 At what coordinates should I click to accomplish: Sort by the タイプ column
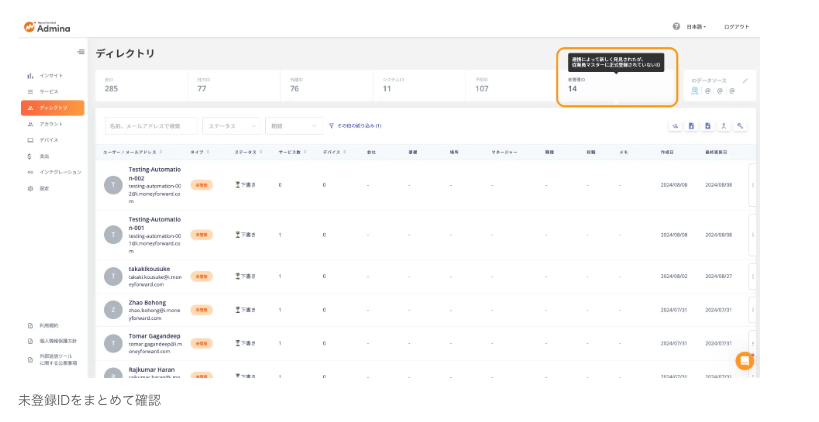point(200,152)
